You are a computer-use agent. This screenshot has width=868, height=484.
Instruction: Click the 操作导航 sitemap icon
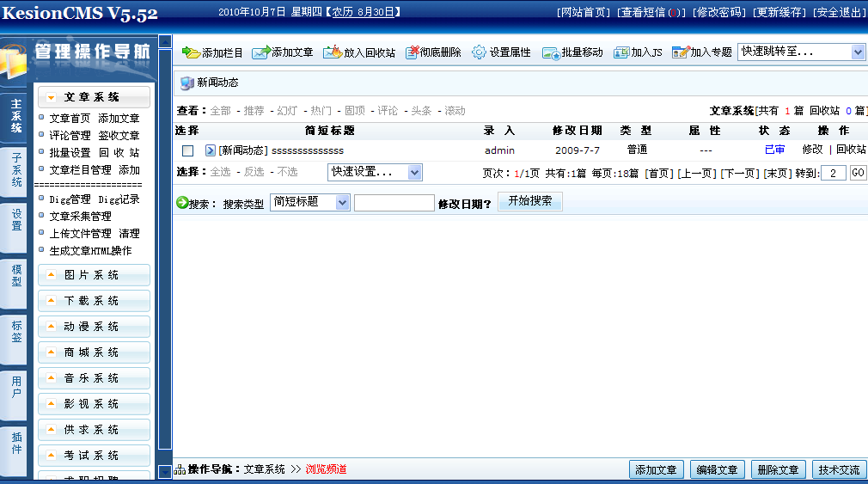coord(180,469)
